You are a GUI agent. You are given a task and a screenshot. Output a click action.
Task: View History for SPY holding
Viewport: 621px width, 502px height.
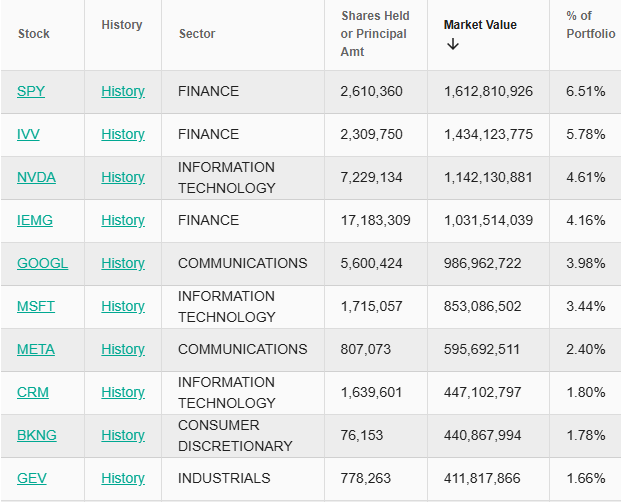pos(122,91)
